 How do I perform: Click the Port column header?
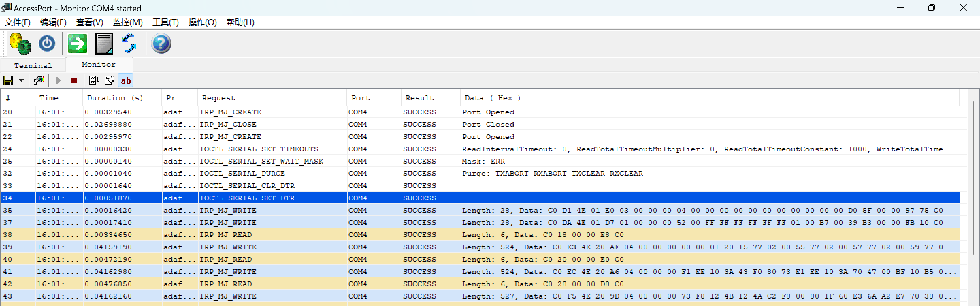click(x=374, y=98)
